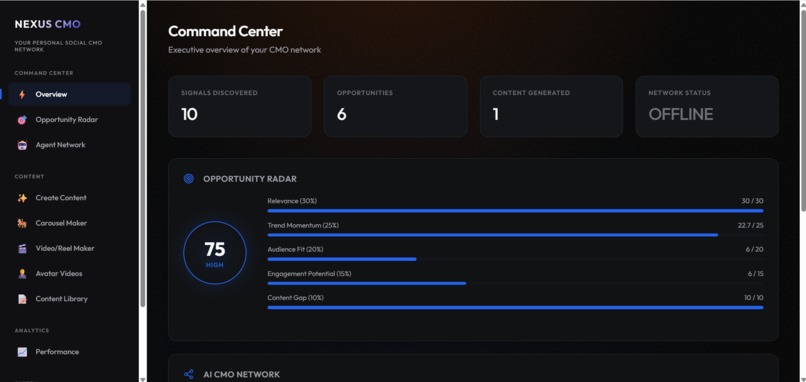Click the Opportunity Radar target icon in sidebar
The image size is (806, 382).
tap(22, 120)
